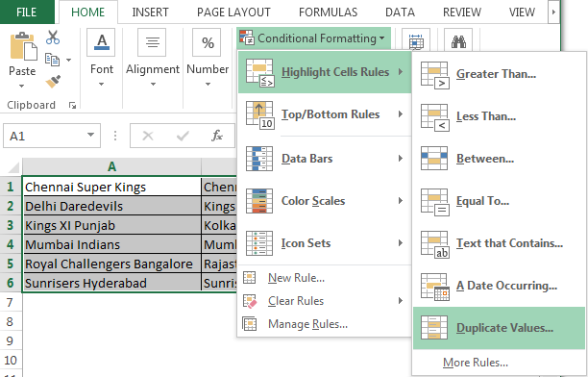Switch to the VIEW tab

pyautogui.click(x=522, y=13)
